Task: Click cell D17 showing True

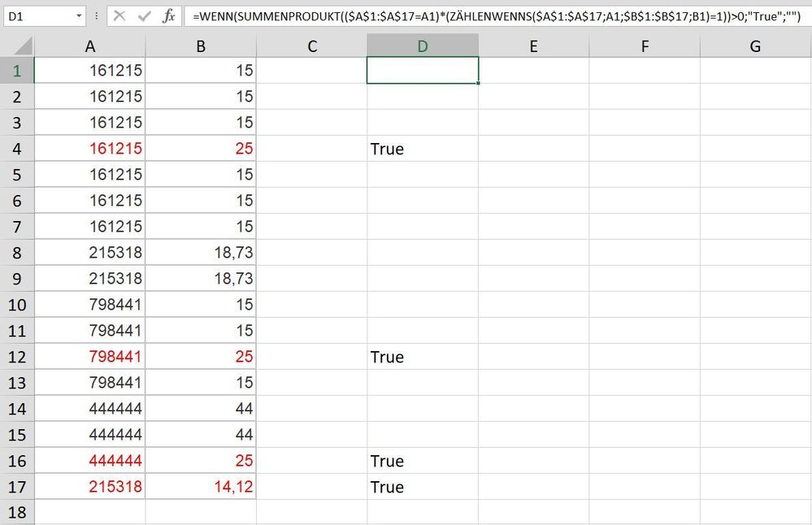Action: pos(423,487)
